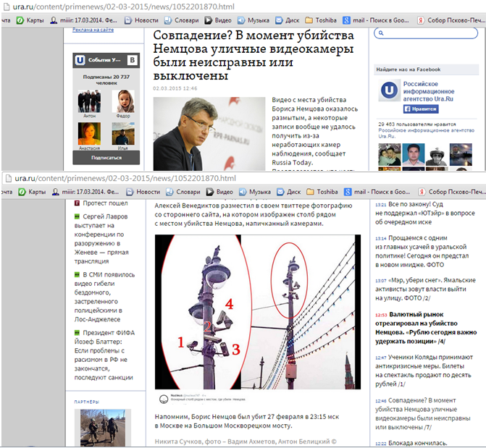The height and width of the screenshot is (448, 486).
Task: Click the upper browser window's address bar
Action: point(123,7)
